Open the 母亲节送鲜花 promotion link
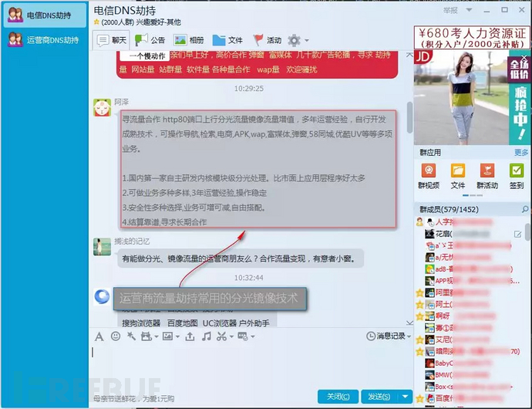The height and width of the screenshot is (409, 532). point(134,398)
